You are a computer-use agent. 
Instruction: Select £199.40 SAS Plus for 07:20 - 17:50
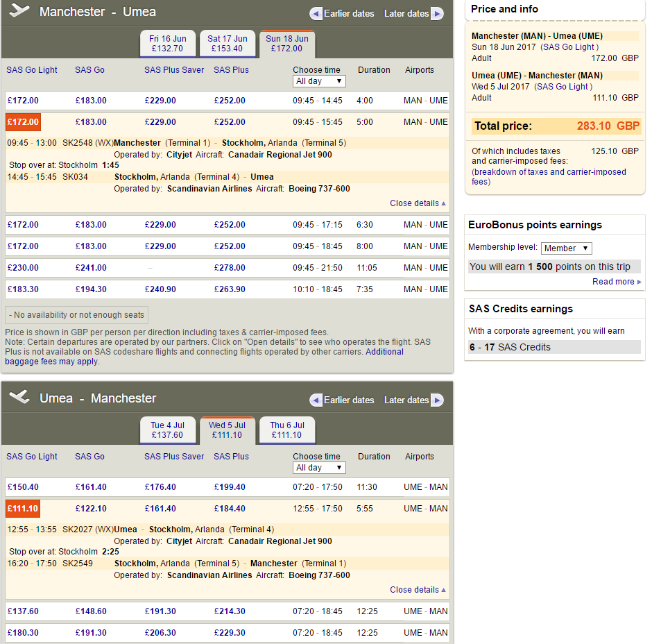tap(230, 486)
